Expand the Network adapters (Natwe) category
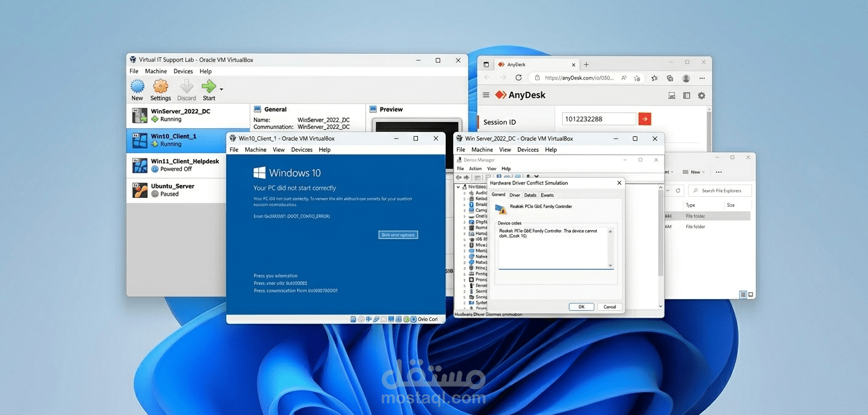868x415 pixels. point(464,256)
